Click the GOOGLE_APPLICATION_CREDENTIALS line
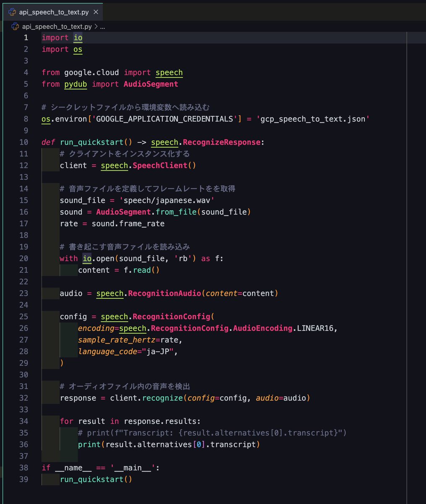426x504 pixels. point(168,119)
